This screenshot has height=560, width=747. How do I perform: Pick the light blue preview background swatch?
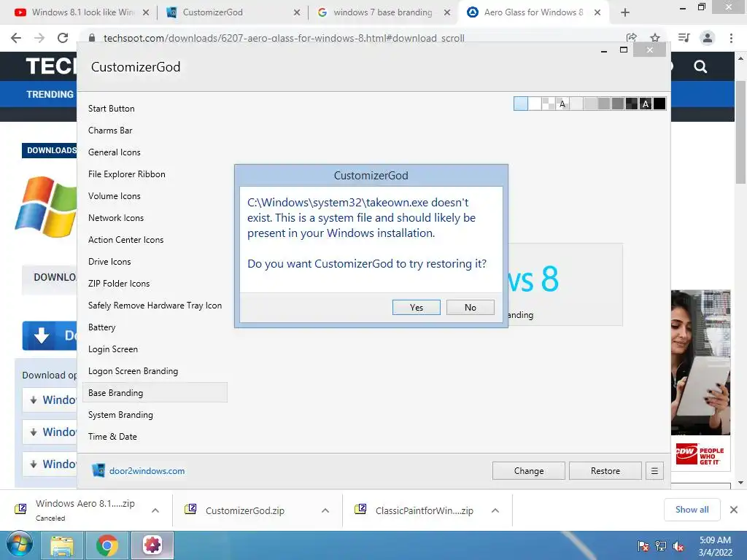coord(521,104)
